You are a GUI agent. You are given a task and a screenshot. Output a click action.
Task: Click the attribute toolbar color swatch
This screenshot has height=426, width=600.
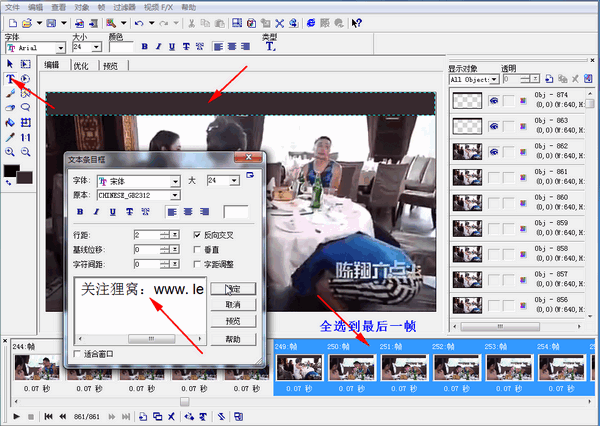click(x=121, y=47)
